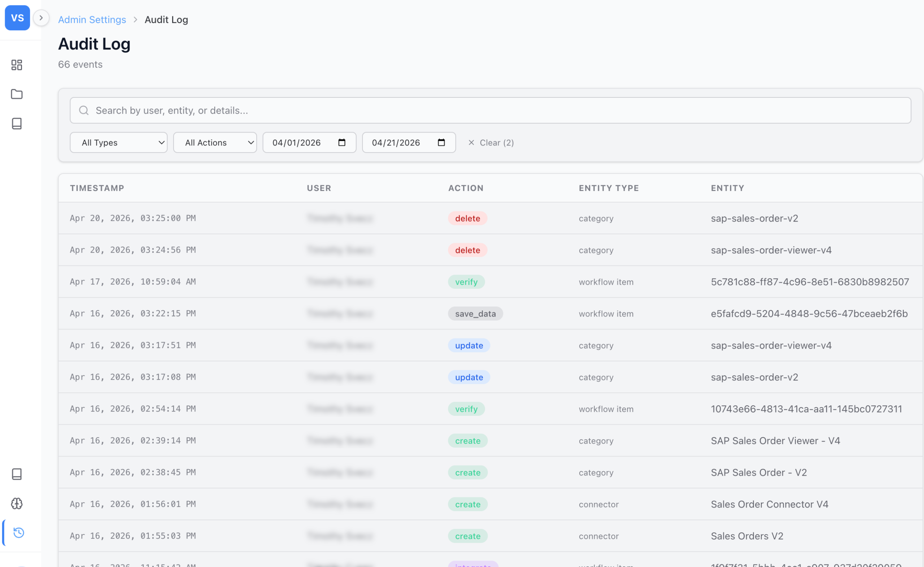Open the brain icon in sidebar
The height and width of the screenshot is (567, 924).
17,503
